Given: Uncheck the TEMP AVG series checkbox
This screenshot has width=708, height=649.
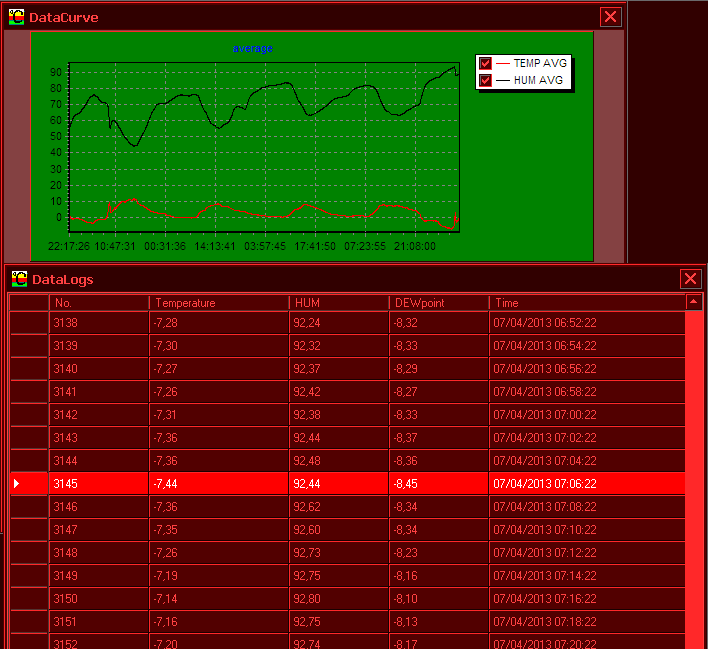Looking at the screenshot, I should [485, 63].
